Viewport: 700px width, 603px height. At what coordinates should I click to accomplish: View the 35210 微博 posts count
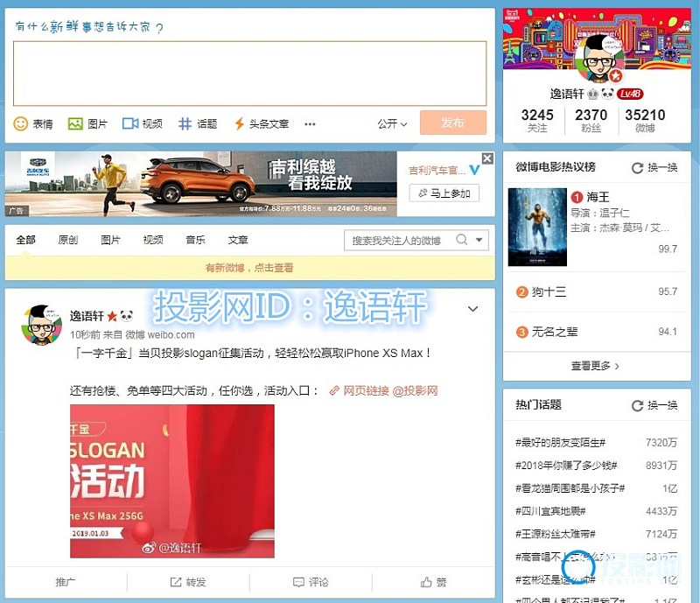click(645, 121)
